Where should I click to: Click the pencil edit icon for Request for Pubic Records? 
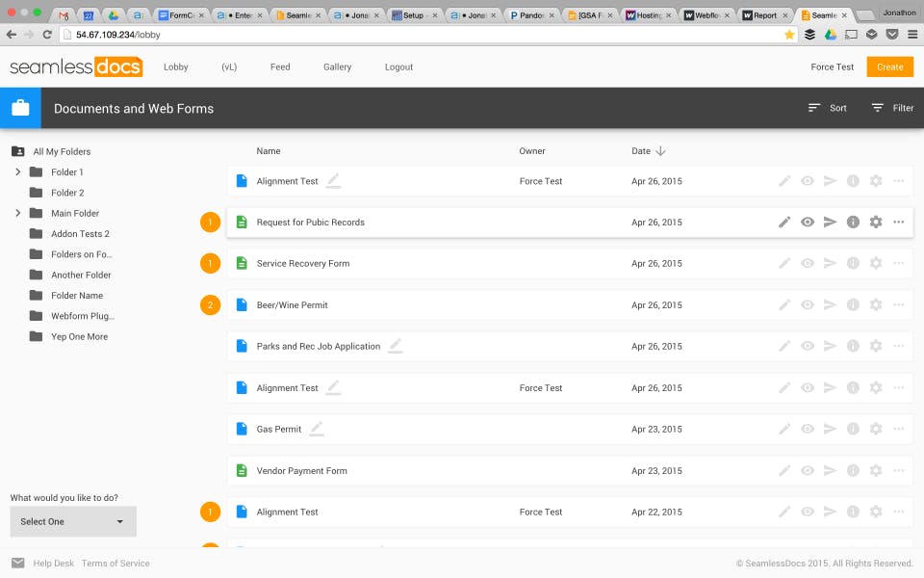coord(784,223)
